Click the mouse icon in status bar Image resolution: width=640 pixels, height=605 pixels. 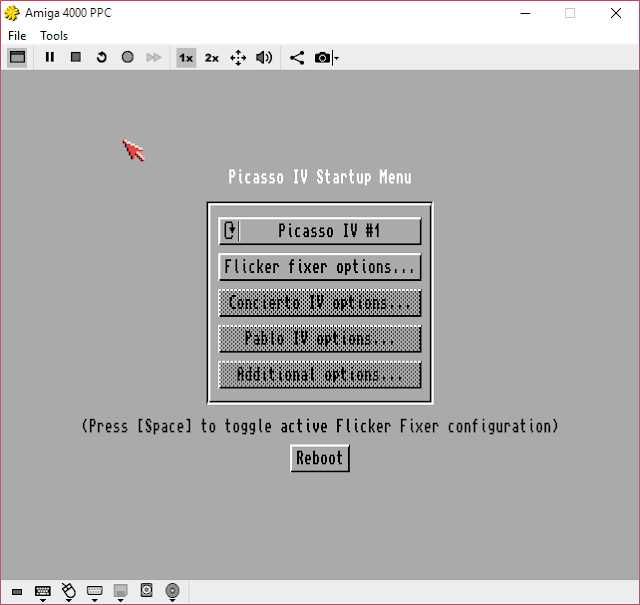pyautogui.click(x=69, y=590)
